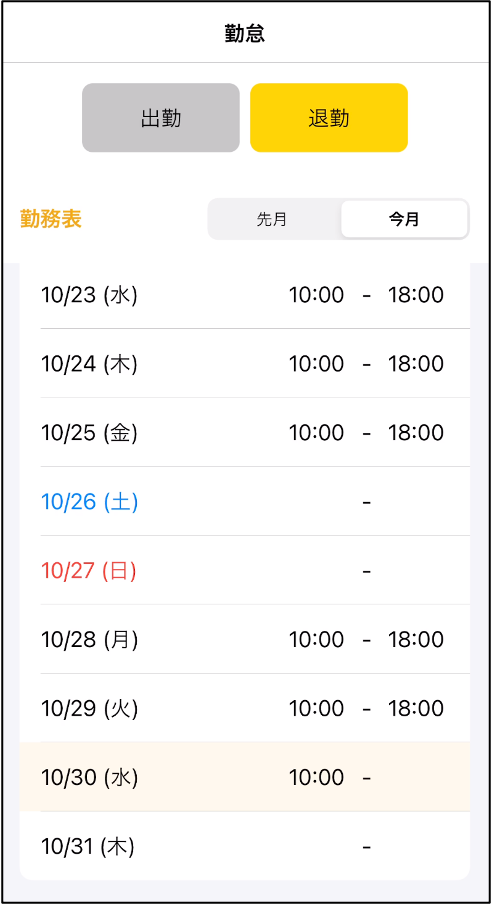Tap the 18:00 end time on 10/23
492x904 pixels.
click(x=416, y=295)
